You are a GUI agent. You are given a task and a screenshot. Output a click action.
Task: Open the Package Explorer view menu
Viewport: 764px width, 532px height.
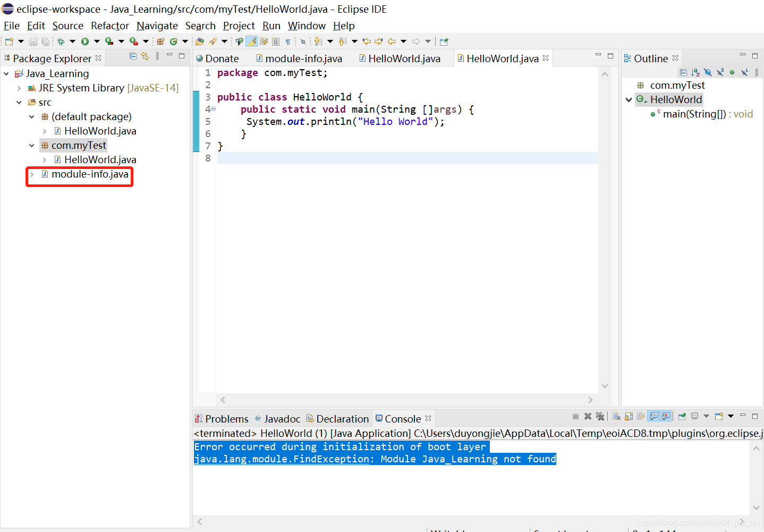point(157,56)
